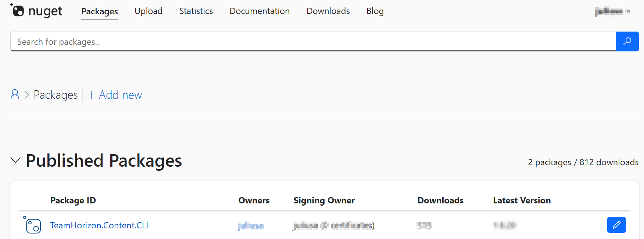Click the Packages breadcrumb label
The height and width of the screenshot is (239, 644).
(56, 95)
